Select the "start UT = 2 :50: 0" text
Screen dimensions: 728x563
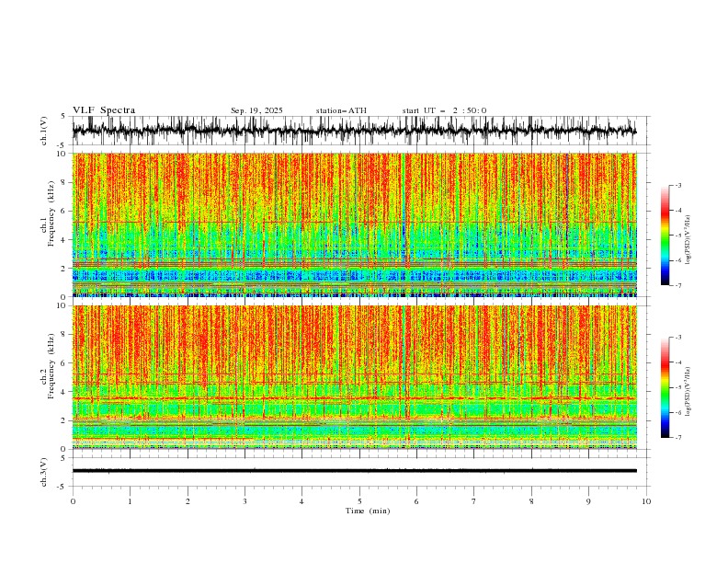pyautogui.click(x=444, y=110)
